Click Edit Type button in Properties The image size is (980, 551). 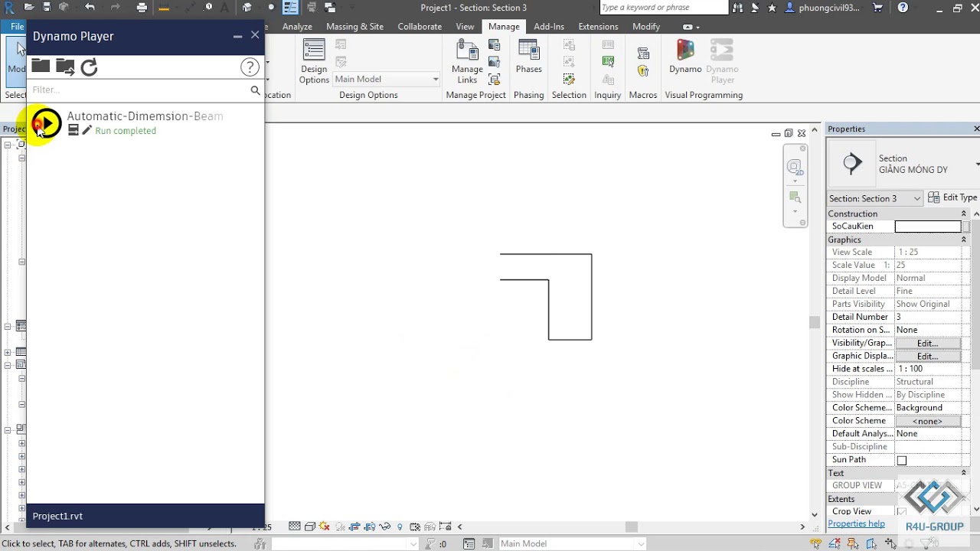[x=952, y=197]
